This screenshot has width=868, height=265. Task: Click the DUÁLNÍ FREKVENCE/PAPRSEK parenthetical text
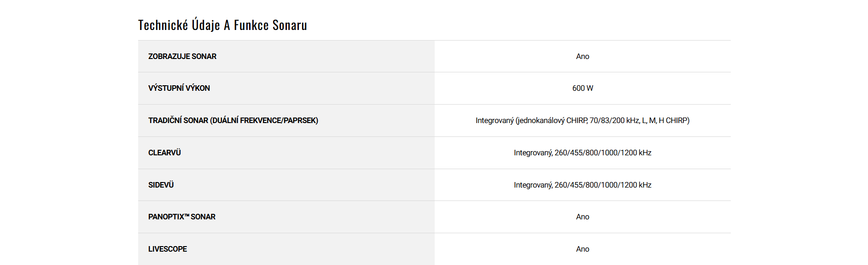(264, 120)
